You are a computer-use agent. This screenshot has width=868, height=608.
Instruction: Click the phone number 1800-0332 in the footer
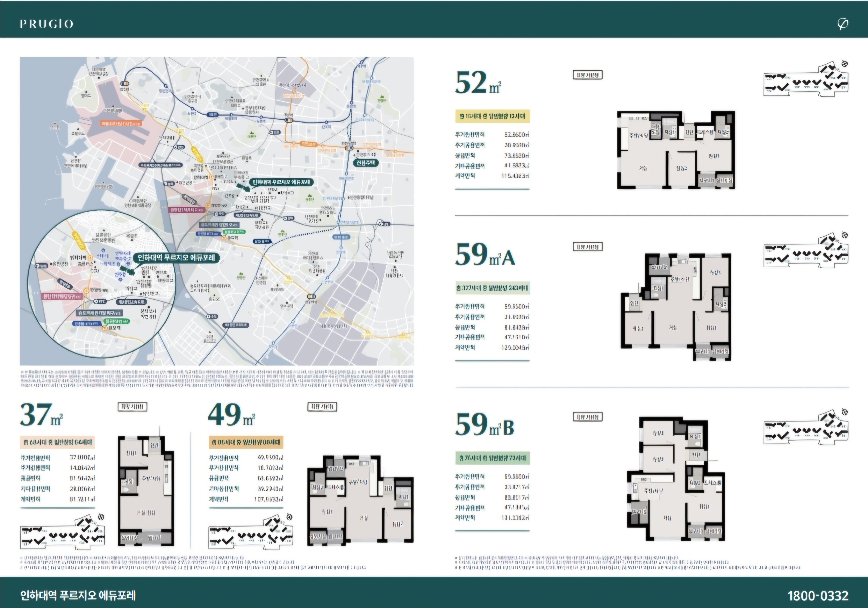pyautogui.click(x=818, y=596)
